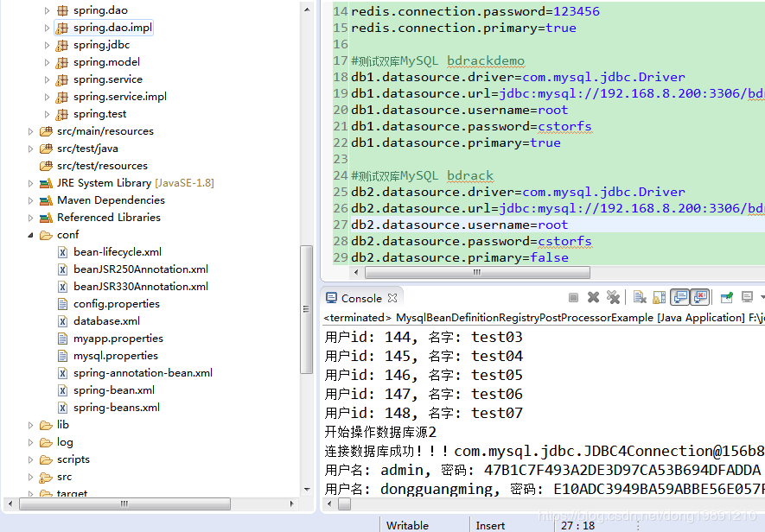Click the terminated MysqlBeanDefinitionRegistryPostProcessorExample launch label
Image resolution: width=765 pixels, height=532 pixels.
[x=544, y=318]
